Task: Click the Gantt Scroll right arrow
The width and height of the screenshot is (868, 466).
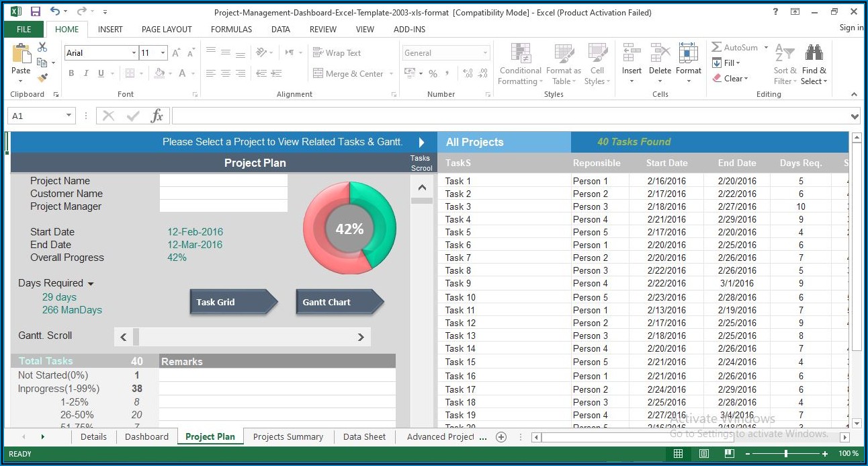Action: [361, 338]
